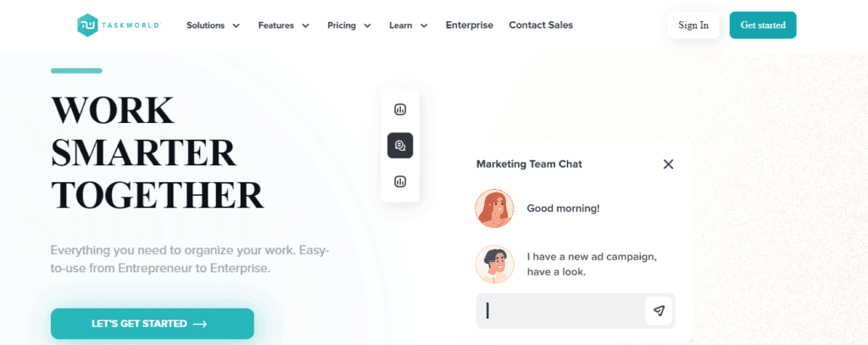Open the Contact Sales page
The width and height of the screenshot is (868, 345).
(x=541, y=25)
